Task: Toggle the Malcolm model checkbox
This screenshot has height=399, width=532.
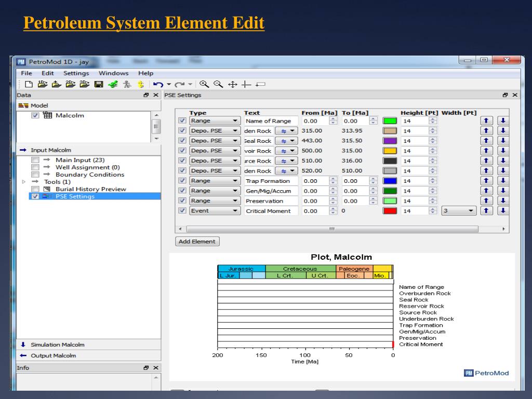Action: coord(35,115)
